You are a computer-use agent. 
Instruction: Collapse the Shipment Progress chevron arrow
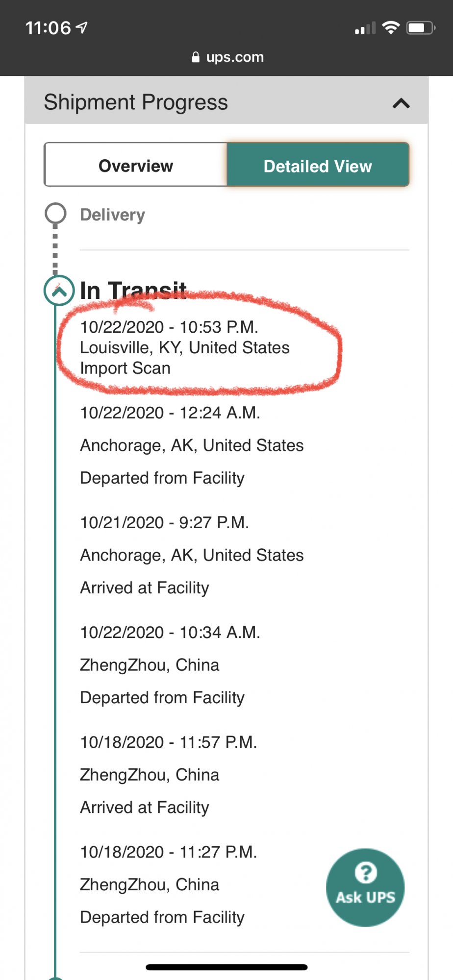tap(401, 103)
